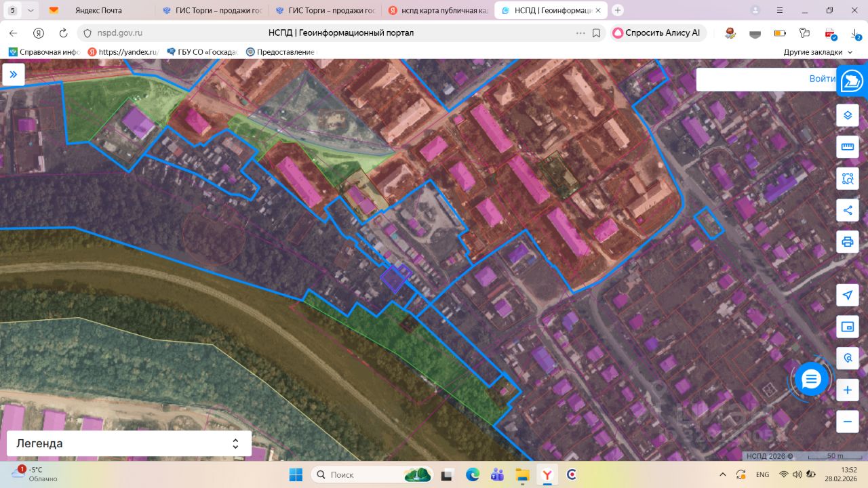Click the Войти login button
The image size is (868, 488).
pyautogui.click(x=822, y=79)
